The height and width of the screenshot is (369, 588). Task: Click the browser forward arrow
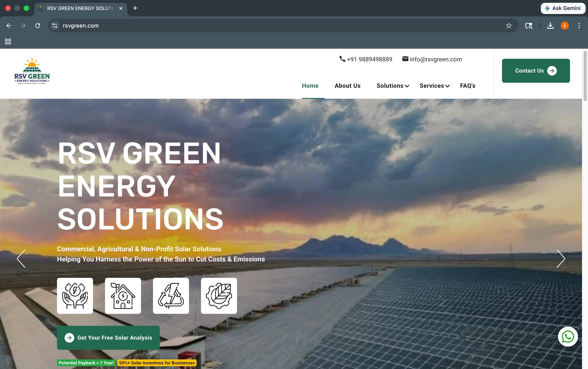(x=23, y=26)
